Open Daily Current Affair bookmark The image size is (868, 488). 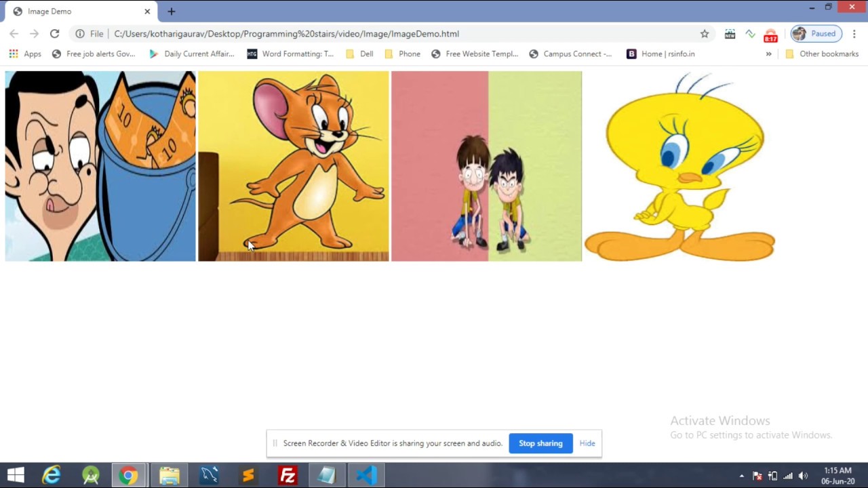click(192, 54)
